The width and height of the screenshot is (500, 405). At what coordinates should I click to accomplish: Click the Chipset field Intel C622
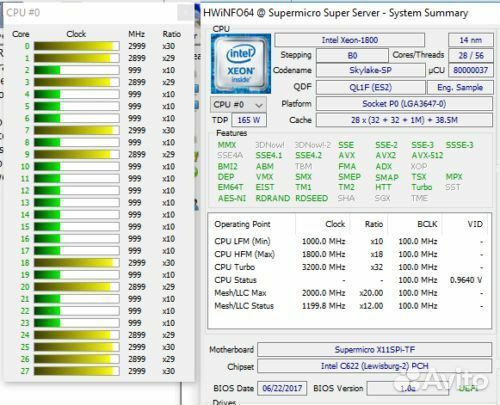click(x=374, y=366)
